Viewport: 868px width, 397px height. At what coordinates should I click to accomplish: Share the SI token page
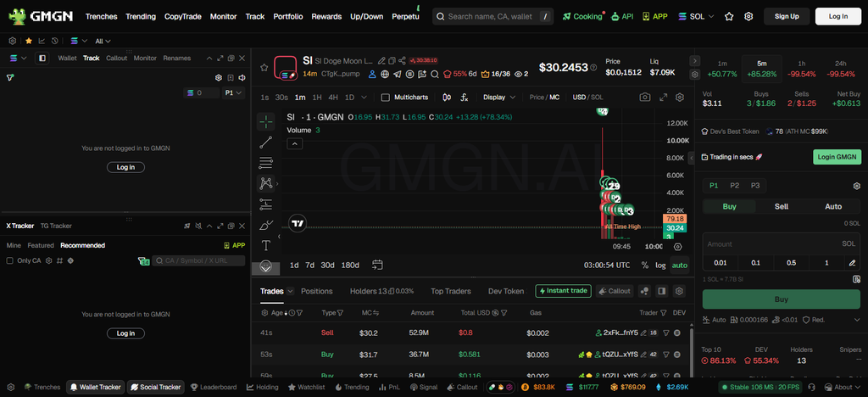click(403, 60)
